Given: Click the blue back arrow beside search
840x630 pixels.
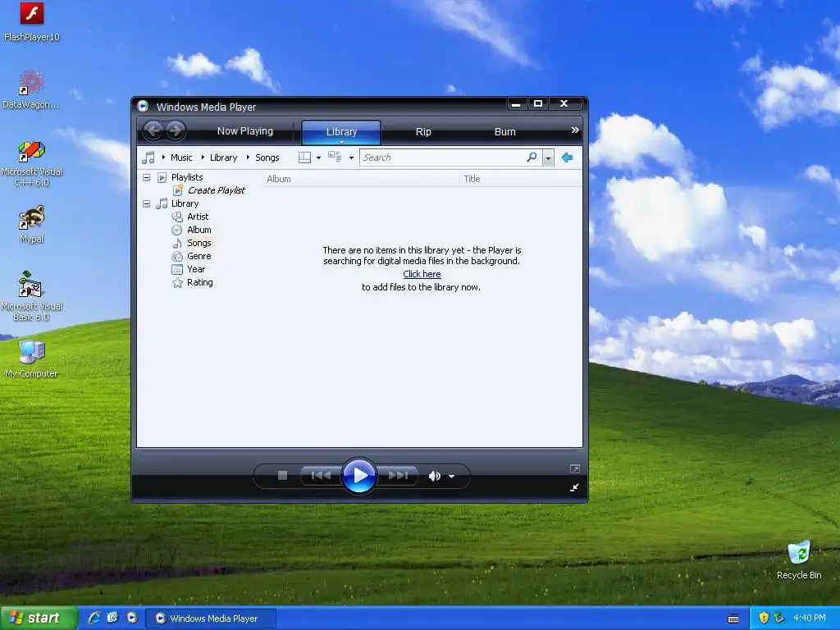Looking at the screenshot, I should pyautogui.click(x=567, y=157).
